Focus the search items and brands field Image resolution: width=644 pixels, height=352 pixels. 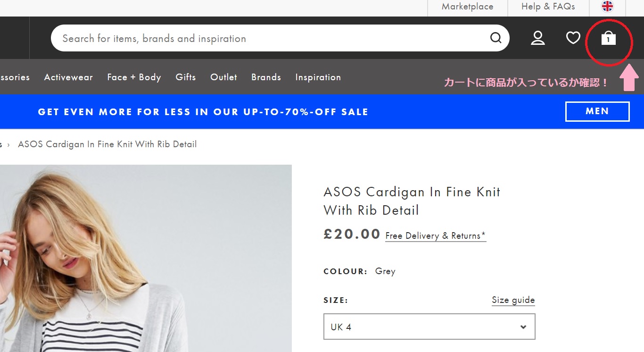click(x=269, y=38)
